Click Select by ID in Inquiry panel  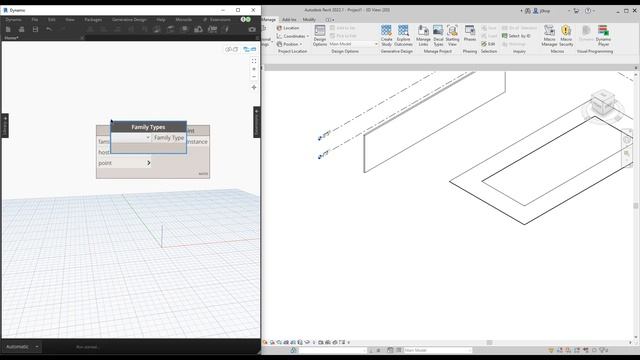(x=516, y=36)
